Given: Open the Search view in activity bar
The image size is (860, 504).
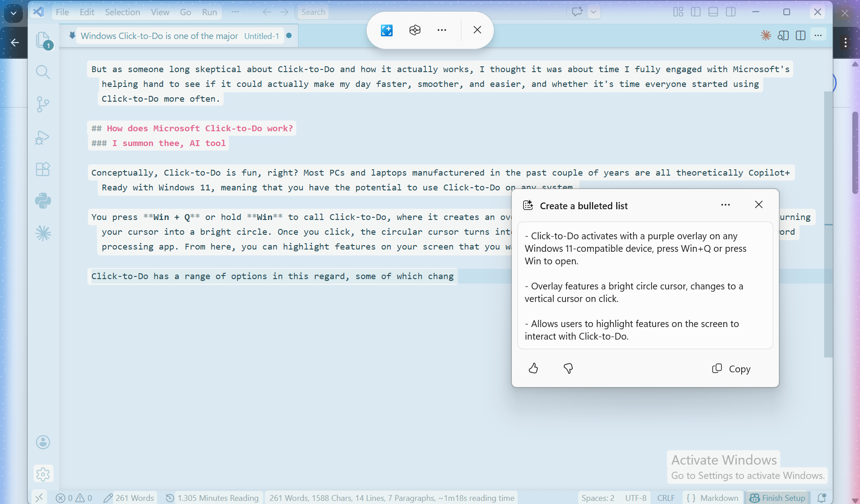Looking at the screenshot, I should pos(43,72).
